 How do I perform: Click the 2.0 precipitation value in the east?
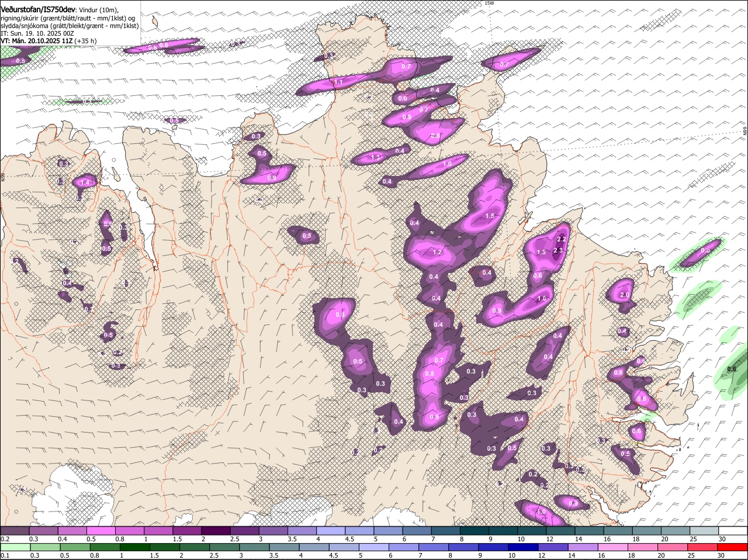[x=624, y=295]
